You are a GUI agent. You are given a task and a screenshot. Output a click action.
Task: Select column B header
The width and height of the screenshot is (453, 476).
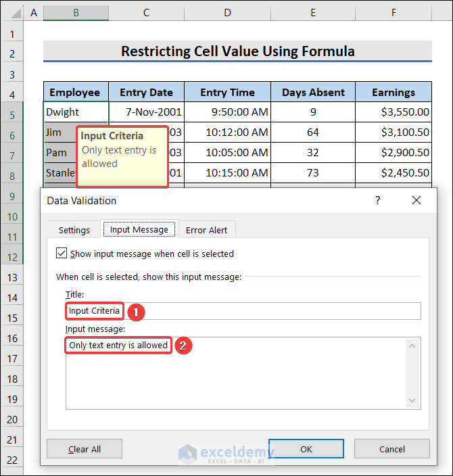click(76, 12)
